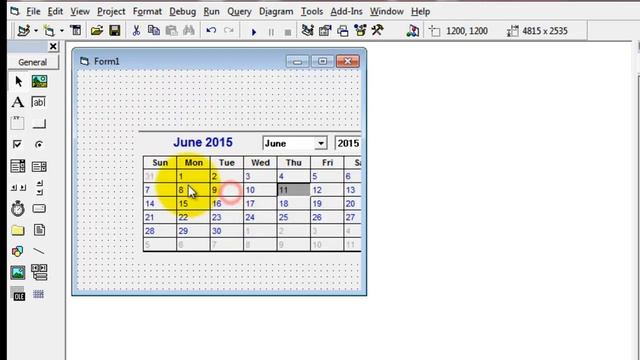Click the Copy toolbar icon
Image resolution: width=640 pixels, height=360 pixels.
pos(154,31)
